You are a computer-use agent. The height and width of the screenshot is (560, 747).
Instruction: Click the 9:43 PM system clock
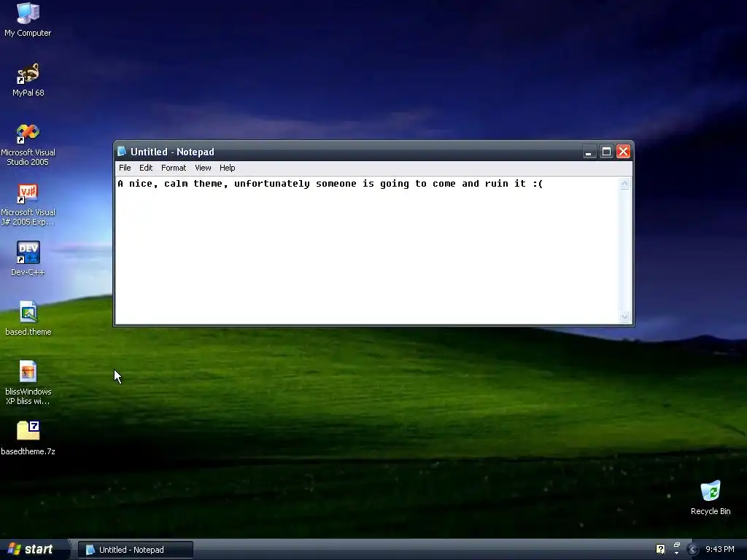click(720, 549)
